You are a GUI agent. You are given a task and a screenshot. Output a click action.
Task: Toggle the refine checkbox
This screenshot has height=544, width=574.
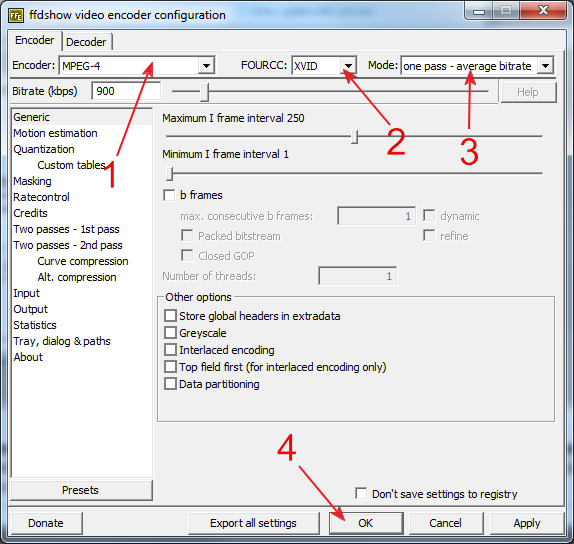click(x=429, y=235)
